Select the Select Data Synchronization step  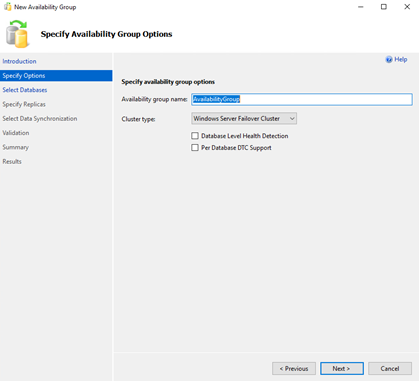(x=40, y=119)
